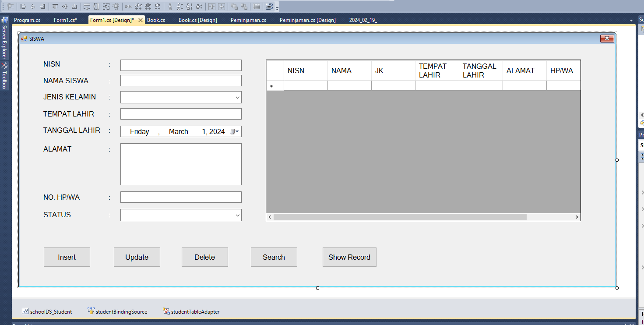Click the Make Same Width icon

click(87, 7)
